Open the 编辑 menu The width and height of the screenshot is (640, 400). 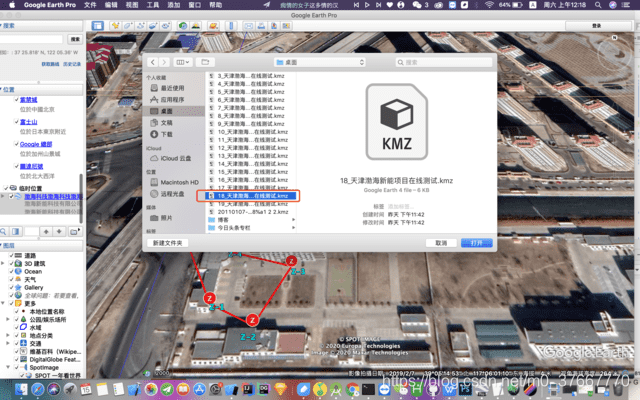(111, 5)
